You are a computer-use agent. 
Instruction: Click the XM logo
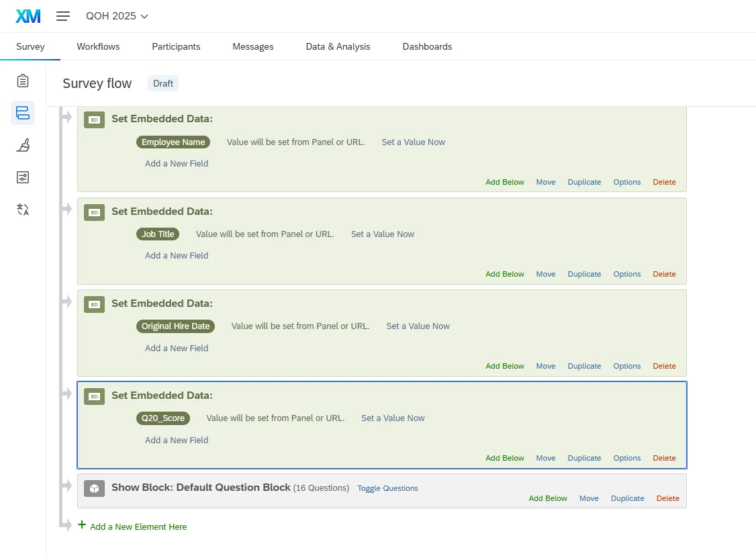[x=28, y=16]
